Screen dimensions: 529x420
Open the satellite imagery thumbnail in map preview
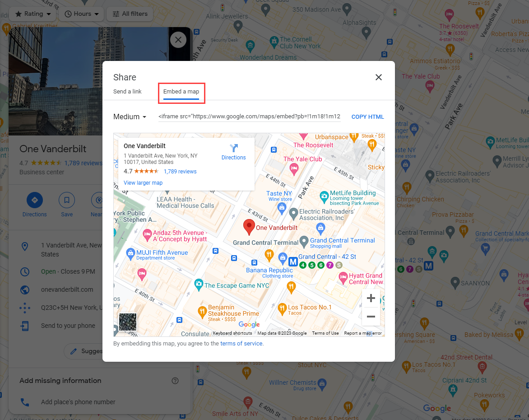(128, 322)
